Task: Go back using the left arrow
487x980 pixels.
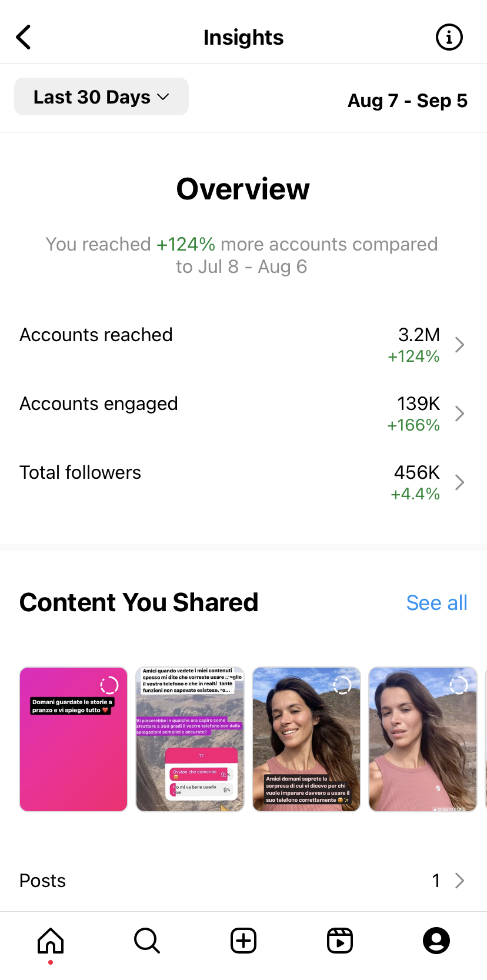Action: (24, 38)
